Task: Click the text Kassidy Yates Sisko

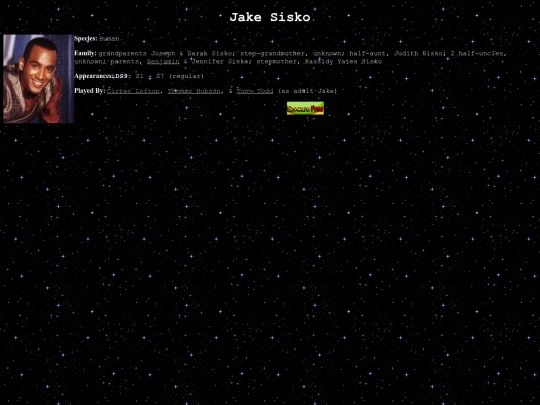Action: point(343,61)
